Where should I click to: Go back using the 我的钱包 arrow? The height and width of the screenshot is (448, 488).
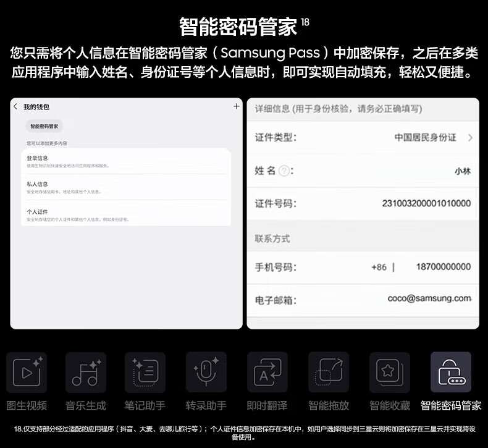coord(16,107)
